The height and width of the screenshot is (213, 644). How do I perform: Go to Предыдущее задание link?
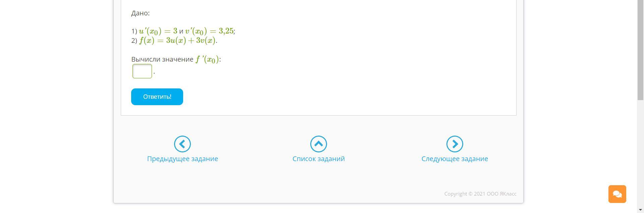[182, 159]
